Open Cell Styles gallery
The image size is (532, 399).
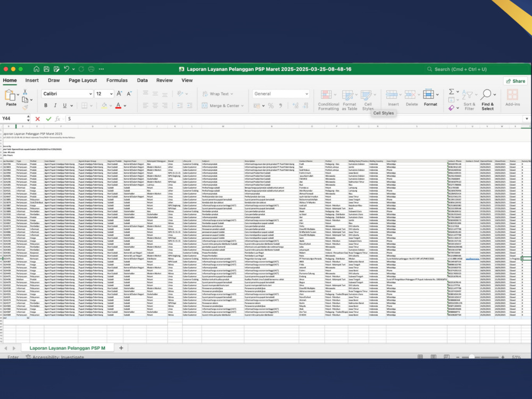[x=368, y=100]
